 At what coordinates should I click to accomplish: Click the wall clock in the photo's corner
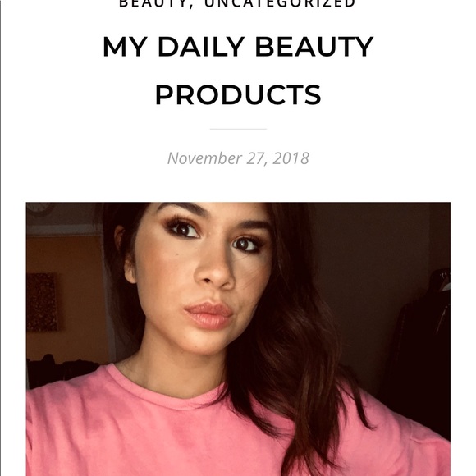click(40, 208)
